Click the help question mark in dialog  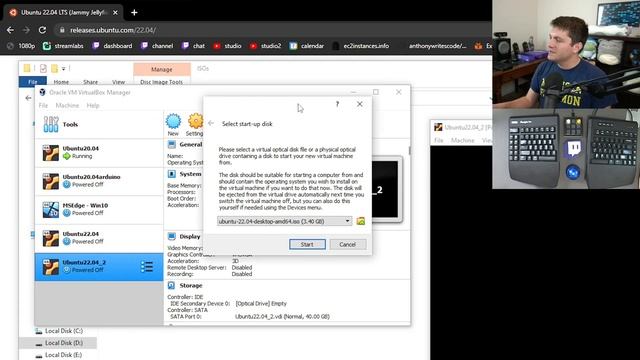[x=337, y=104]
